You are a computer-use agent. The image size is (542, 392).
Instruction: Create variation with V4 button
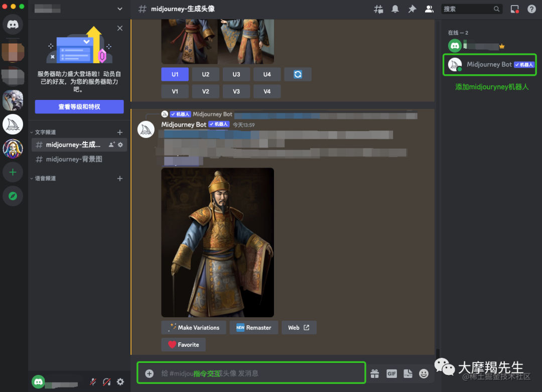[x=267, y=91]
